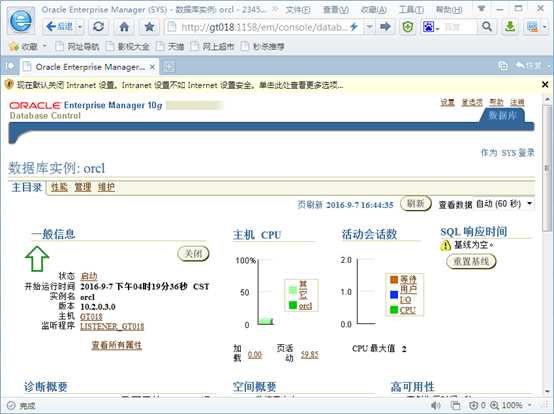The height and width of the screenshot is (414, 554).
Task: Select the 数据库 tab at top right
Action: coord(502,116)
